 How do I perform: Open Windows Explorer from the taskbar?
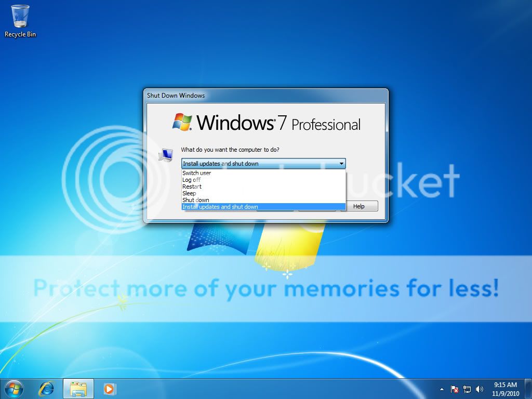tap(78, 389)
